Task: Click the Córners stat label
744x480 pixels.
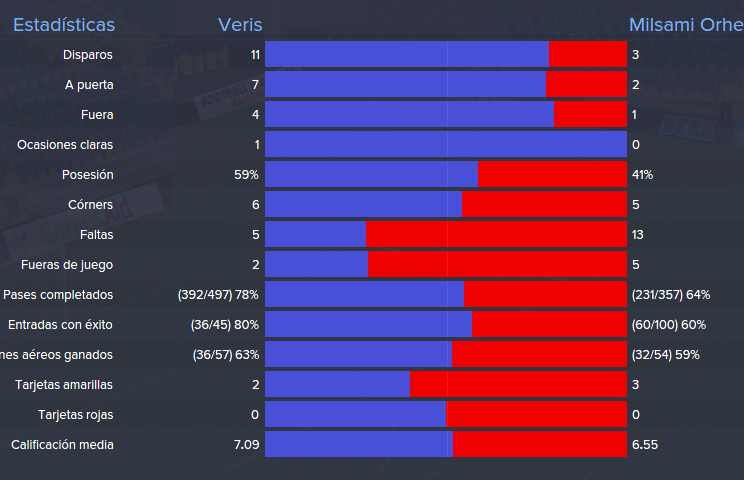Action: pos(91,204)
